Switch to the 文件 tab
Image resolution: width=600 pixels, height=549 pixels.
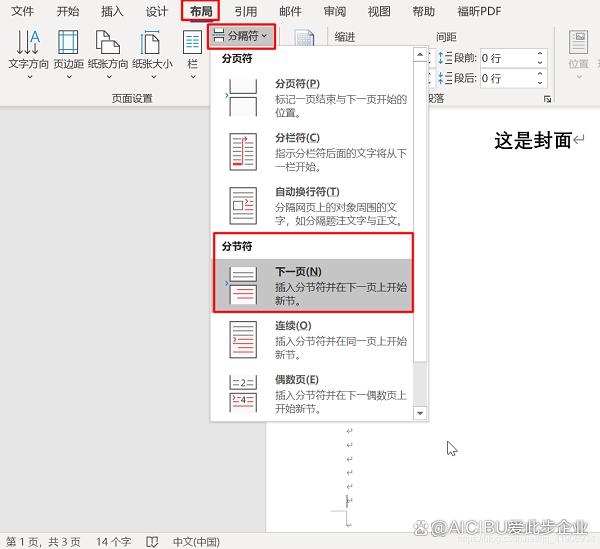pos(22,11)
